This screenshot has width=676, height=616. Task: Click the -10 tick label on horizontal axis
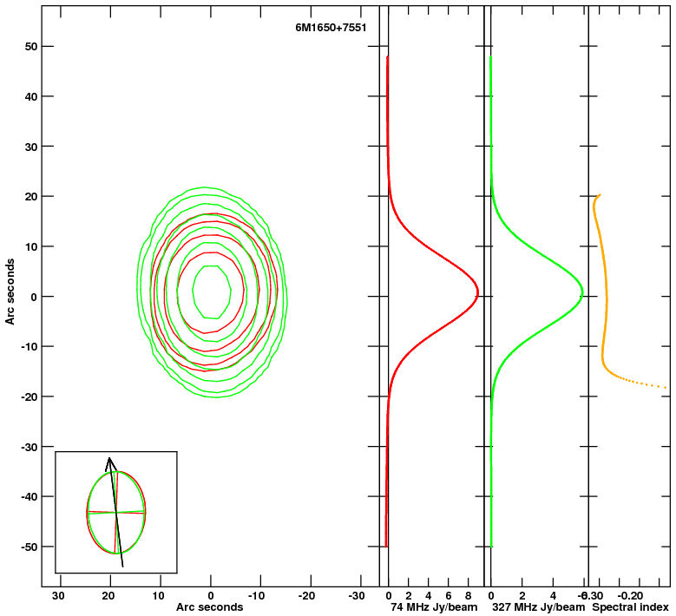258,596
